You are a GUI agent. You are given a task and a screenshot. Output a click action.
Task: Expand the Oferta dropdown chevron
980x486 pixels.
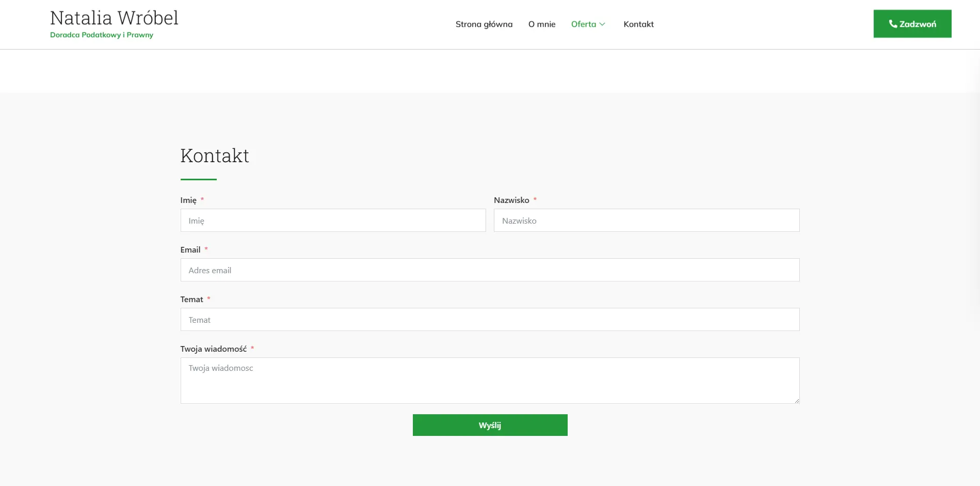(x=602, y=24)
